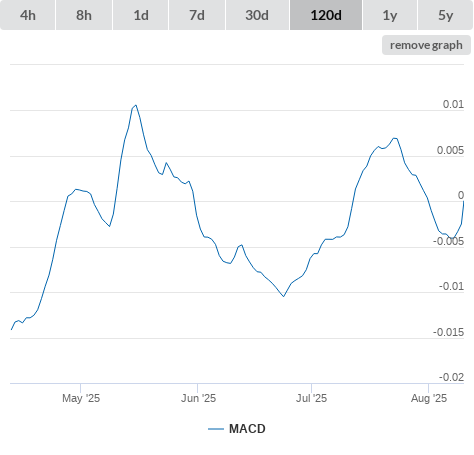Click the 0.005 y-axis value

(450, 150)
